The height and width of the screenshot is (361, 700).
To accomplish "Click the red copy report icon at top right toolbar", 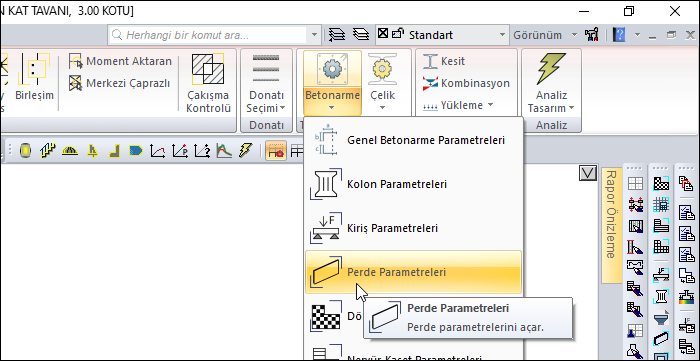I will click(x=685, y=183).
